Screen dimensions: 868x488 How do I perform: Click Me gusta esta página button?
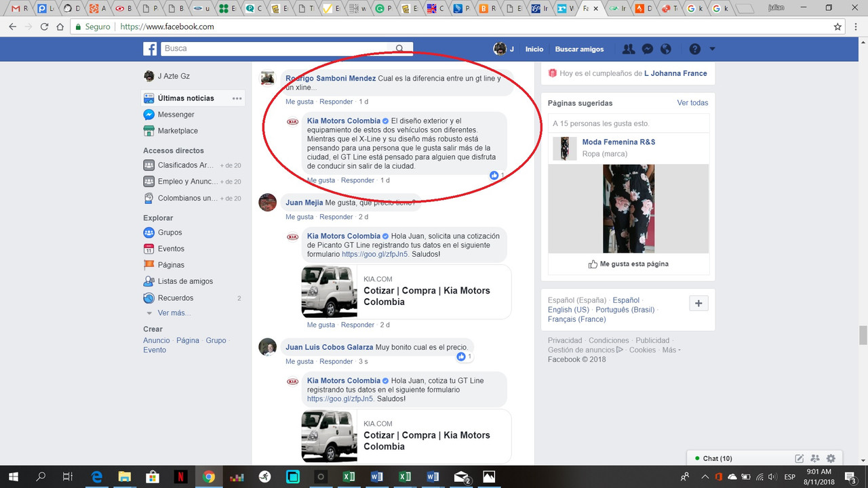point(628,264)
